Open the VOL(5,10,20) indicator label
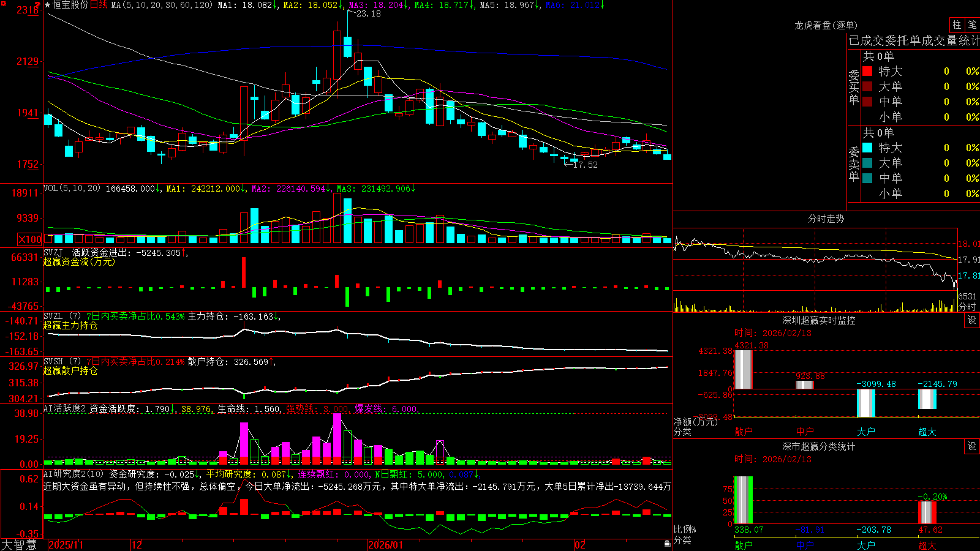The image size is (980, 551). [72, 188]
